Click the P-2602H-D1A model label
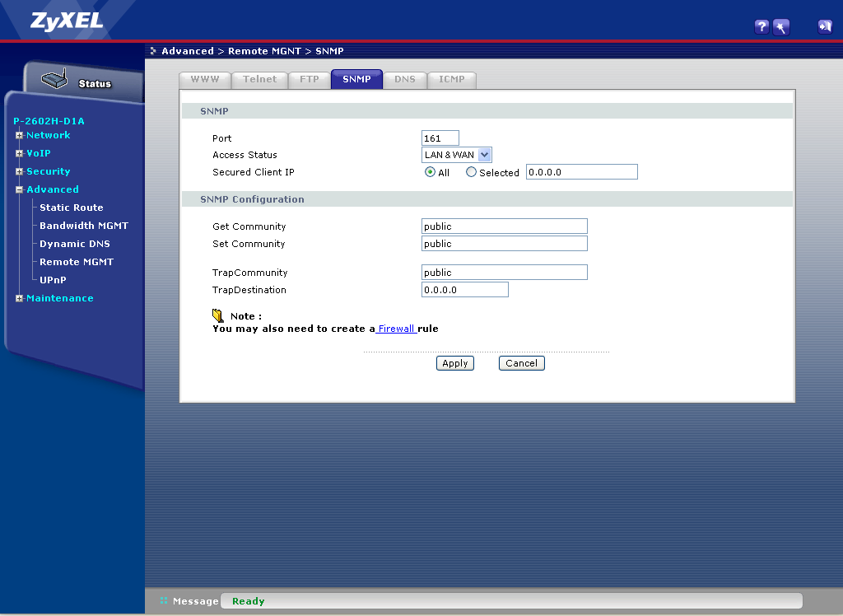This screenshot has height=616, width=843. click(49, 121)
